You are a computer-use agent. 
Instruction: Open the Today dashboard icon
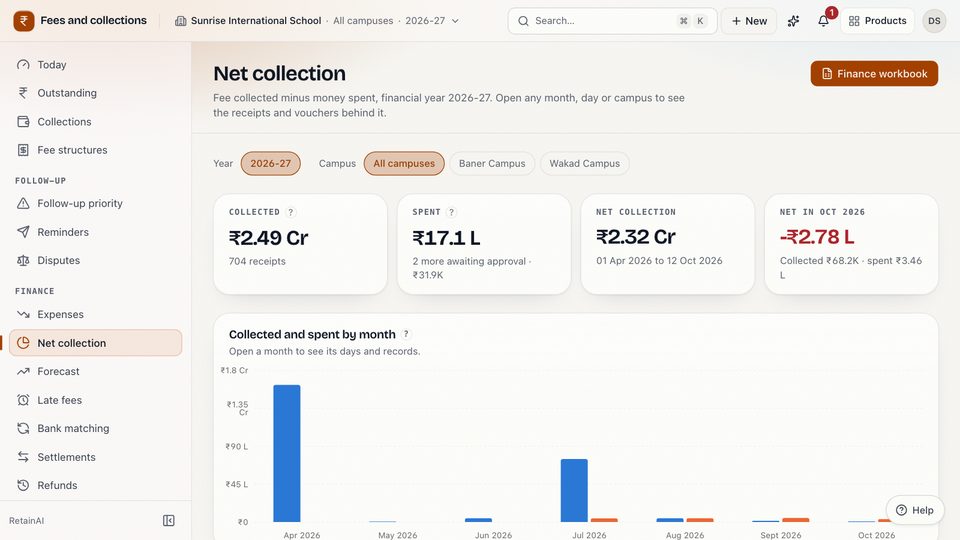point(23,64)
